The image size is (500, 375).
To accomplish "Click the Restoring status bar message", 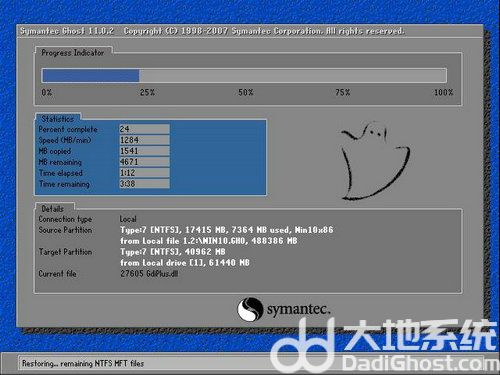I will click(x=83, y=363).
